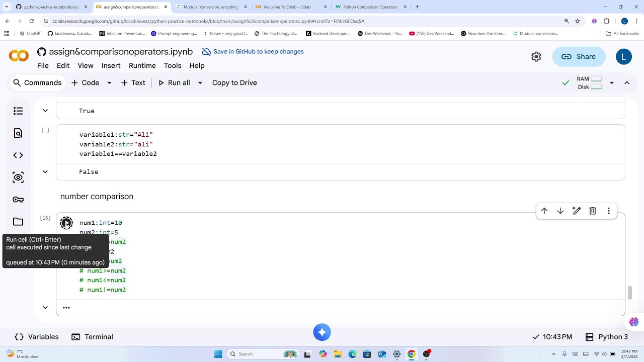This screenshot has height=362, width=644.
Task: Open the Tools menu
Action: coord(173,66)
